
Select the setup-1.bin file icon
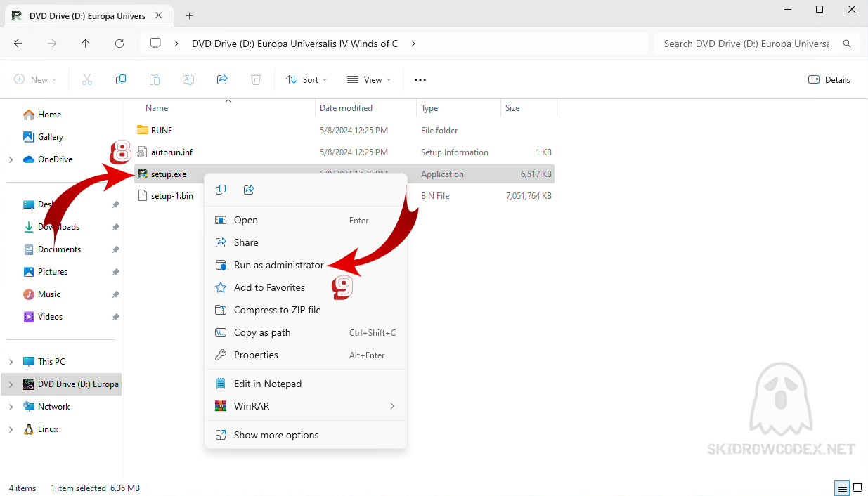pos(143,195)
